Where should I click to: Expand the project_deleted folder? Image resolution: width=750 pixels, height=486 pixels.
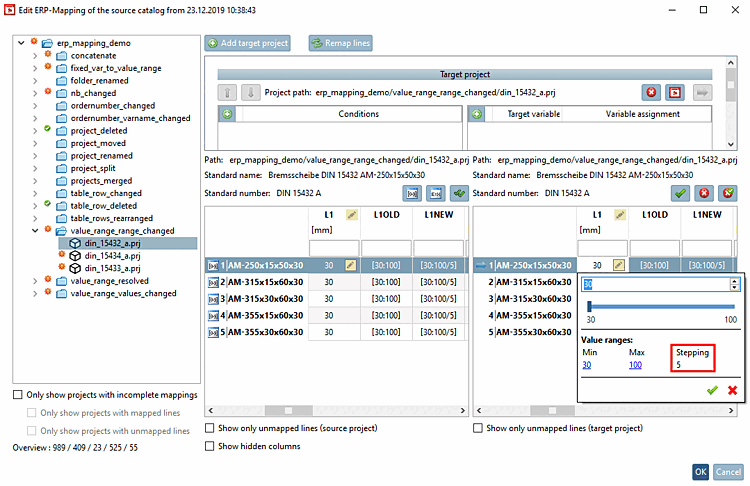(x=35, y=131)
